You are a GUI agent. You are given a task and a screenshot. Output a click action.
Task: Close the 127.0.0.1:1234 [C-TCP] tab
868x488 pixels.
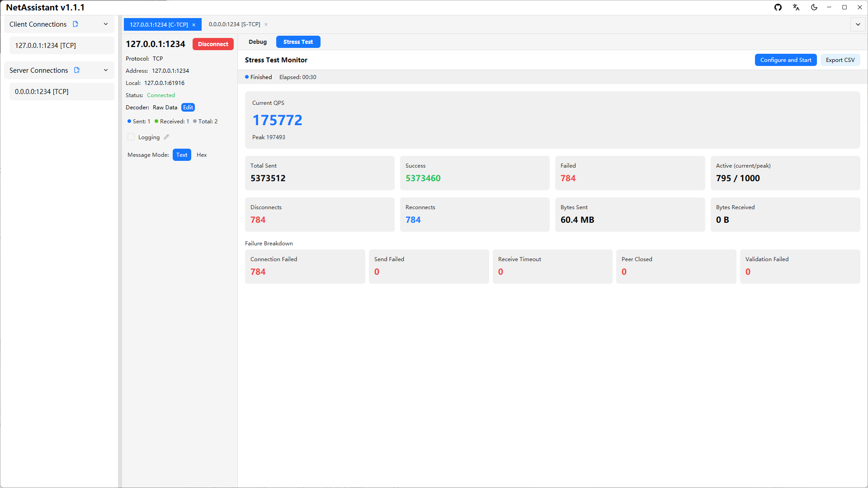click(x=194, y=25)
